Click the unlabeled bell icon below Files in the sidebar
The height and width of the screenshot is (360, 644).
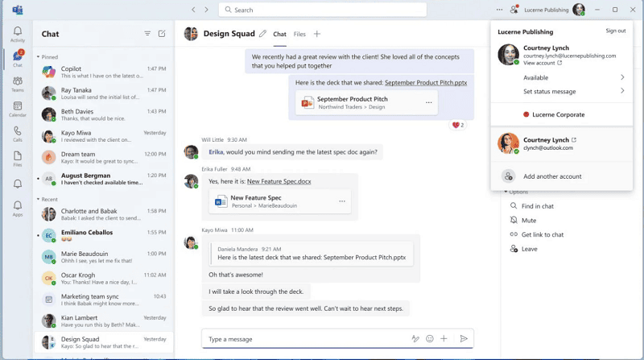17,184
